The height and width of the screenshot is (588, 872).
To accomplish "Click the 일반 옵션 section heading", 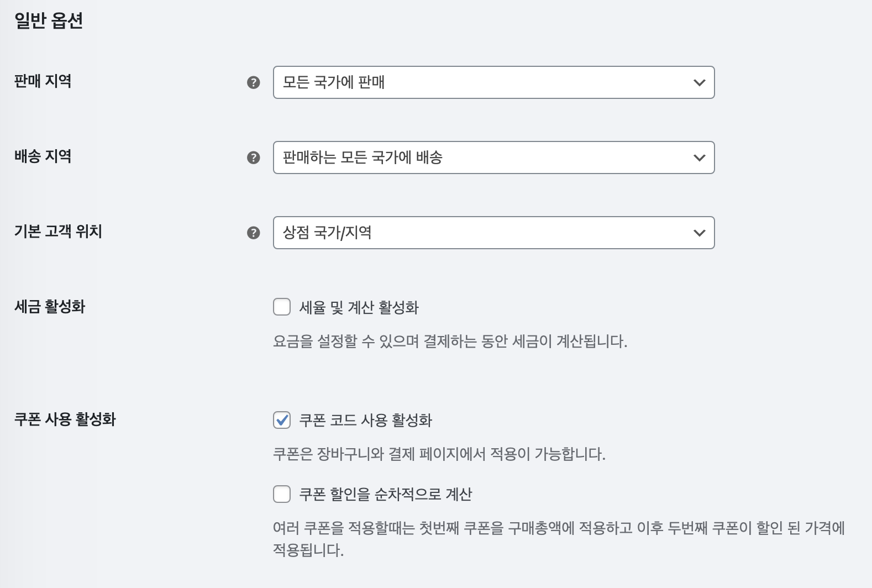I will [x=49, y=20].
